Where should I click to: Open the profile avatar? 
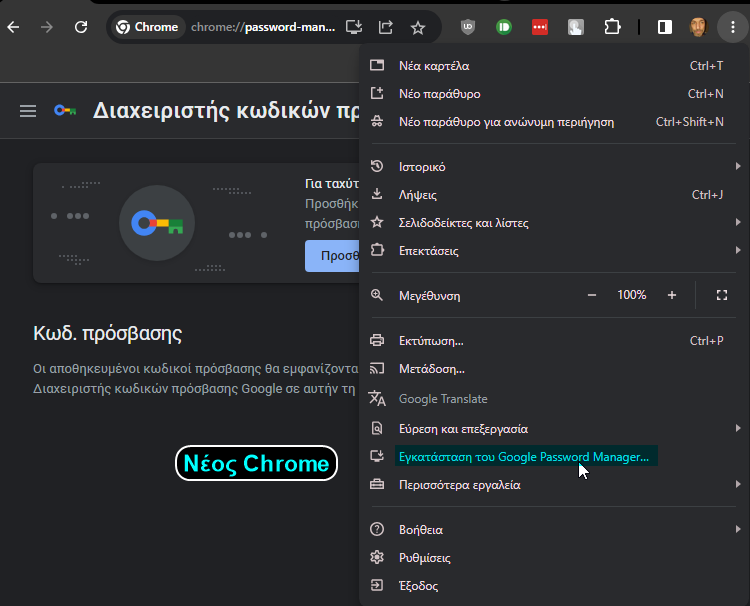698,27
